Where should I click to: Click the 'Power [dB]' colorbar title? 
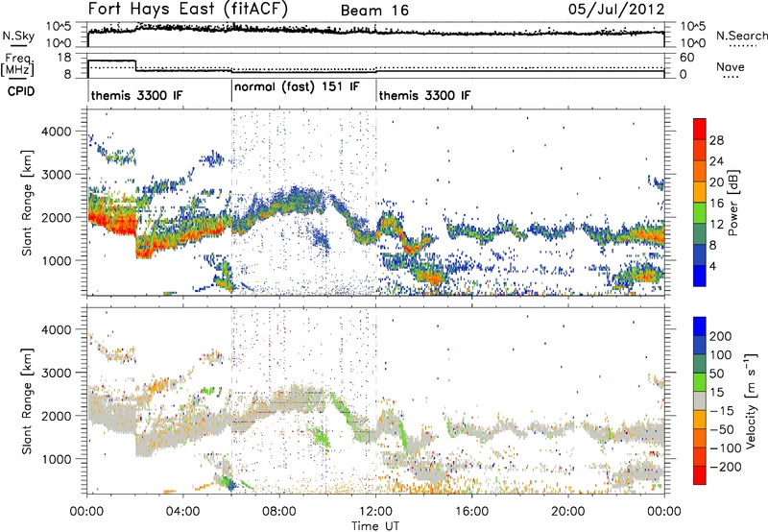click(733, 203)
